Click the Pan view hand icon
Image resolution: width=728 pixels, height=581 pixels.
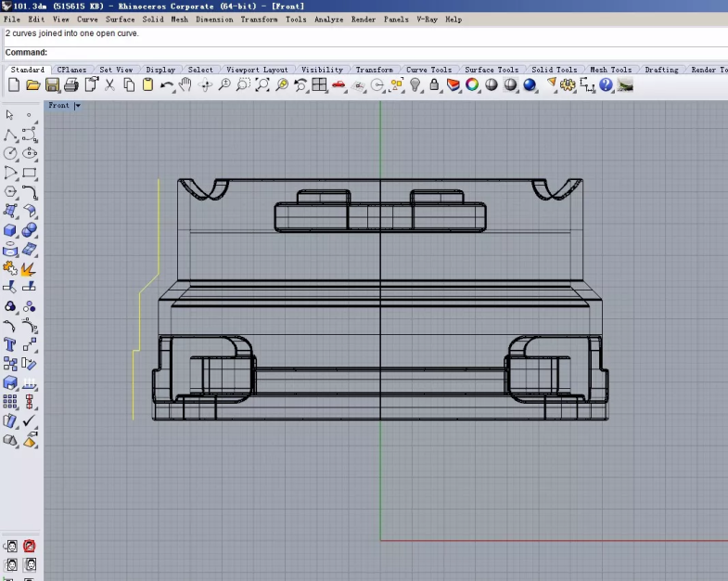[185, 85]
